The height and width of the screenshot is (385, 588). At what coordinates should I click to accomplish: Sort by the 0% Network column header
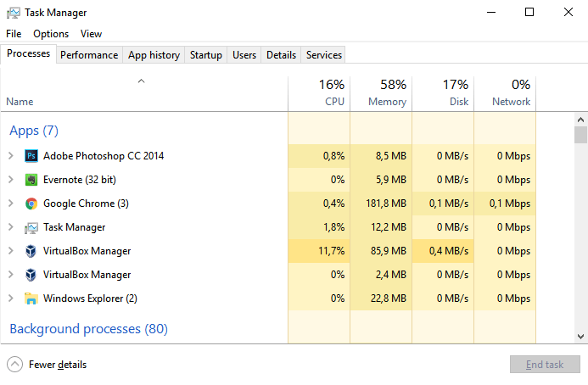coord(505,94)
